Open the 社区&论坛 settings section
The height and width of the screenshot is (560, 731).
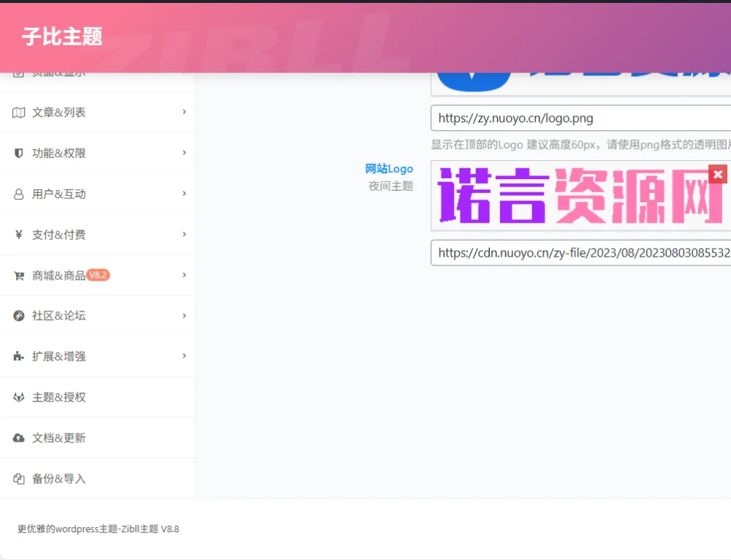pos(97,316)
